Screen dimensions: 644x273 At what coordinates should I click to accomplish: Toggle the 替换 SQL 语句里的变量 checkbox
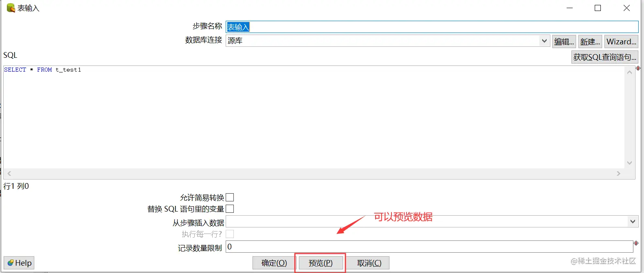pyautogui.click(x=230, y=209)
